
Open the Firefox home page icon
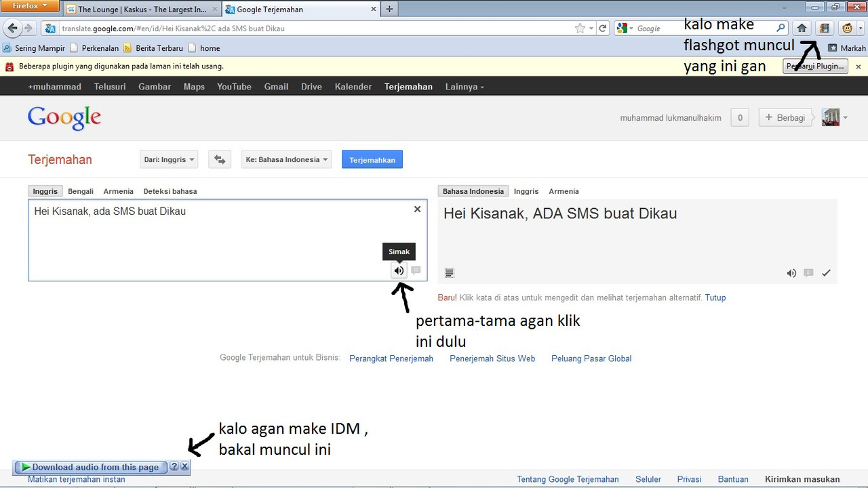pyautogui.click(x=802, y=28)
